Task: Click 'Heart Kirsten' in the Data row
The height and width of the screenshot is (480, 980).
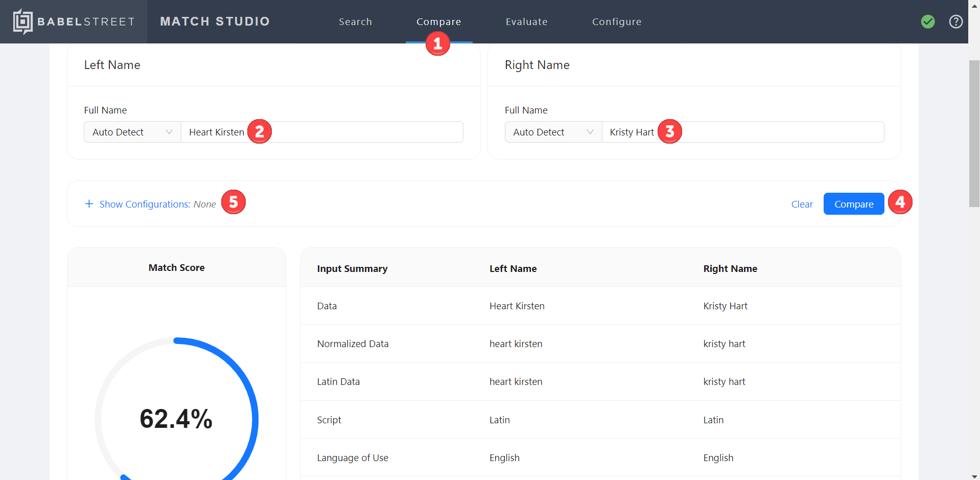Action: [517, 306]
